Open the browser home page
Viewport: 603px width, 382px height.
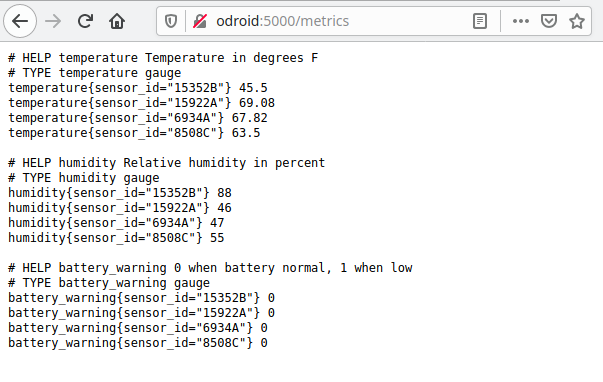point(117,21)
